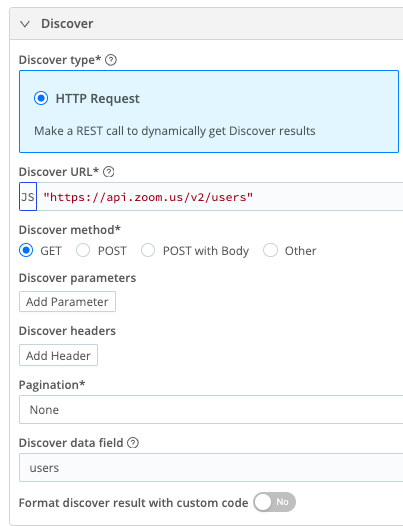Image resolution: width=403 pixels, height=526 pixels.
Task: Click Add Header button
Action: [x=58, y=355]
